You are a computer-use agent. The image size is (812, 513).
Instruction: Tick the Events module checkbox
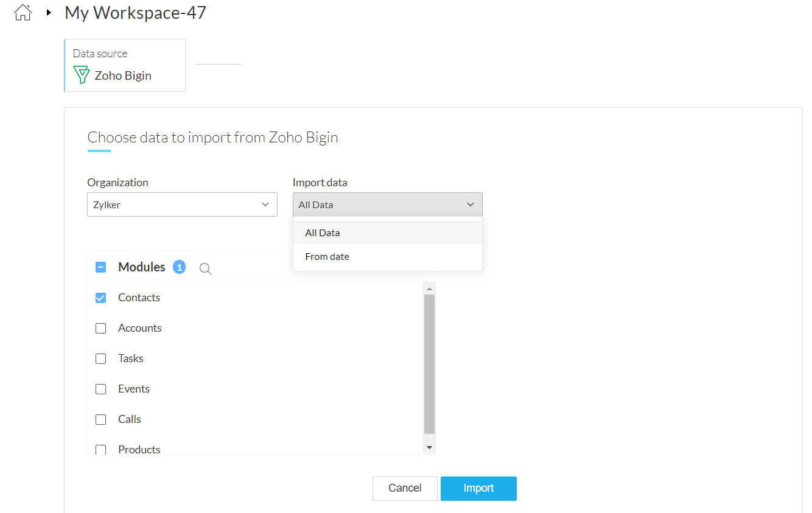tap(101, 389)
